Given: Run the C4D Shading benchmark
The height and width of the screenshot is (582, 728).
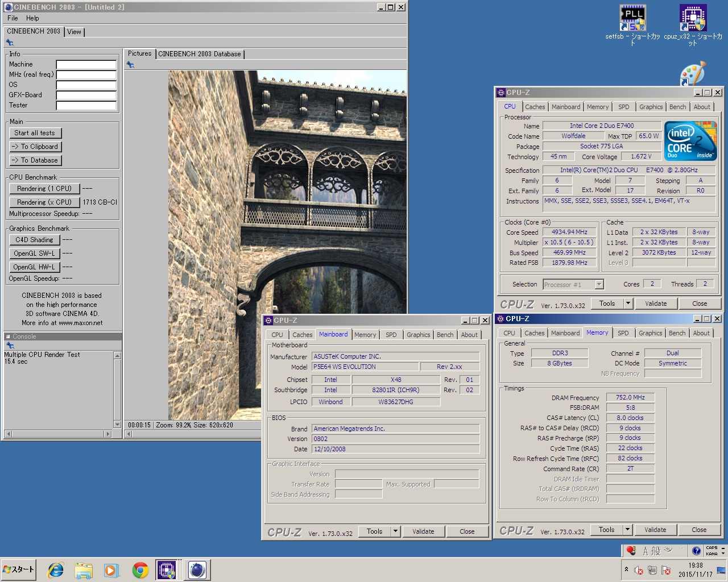Looking at the screenshot, I should click(35, 240).
